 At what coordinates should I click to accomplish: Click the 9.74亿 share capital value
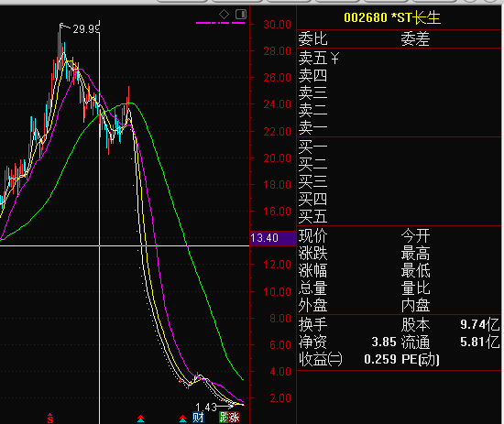[480, 325]
